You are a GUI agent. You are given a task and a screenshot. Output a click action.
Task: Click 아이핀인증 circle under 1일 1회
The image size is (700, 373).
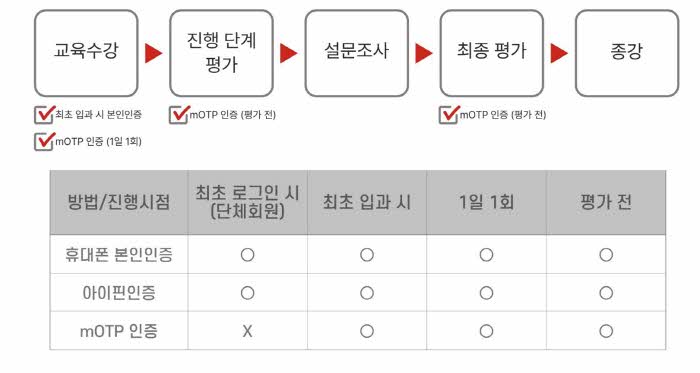click(x=486, y=293)
